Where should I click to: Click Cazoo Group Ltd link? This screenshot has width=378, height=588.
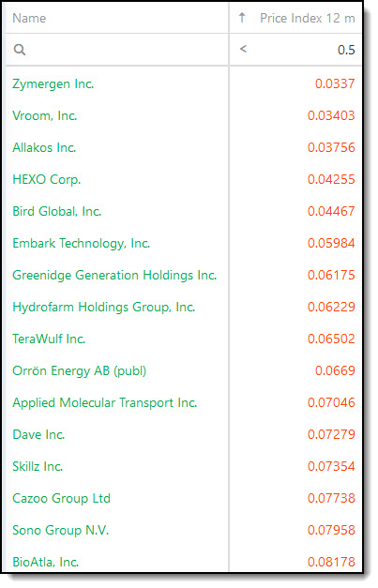tap(62, 498)
